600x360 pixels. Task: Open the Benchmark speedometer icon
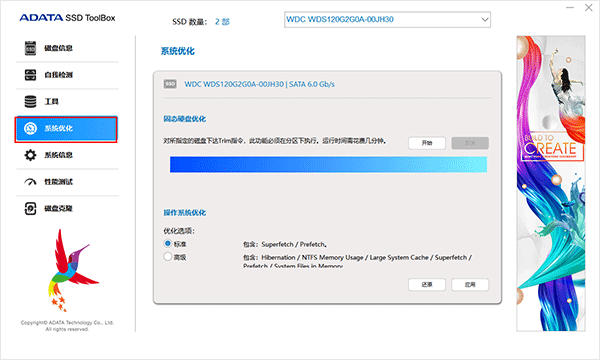coord(30,182)
